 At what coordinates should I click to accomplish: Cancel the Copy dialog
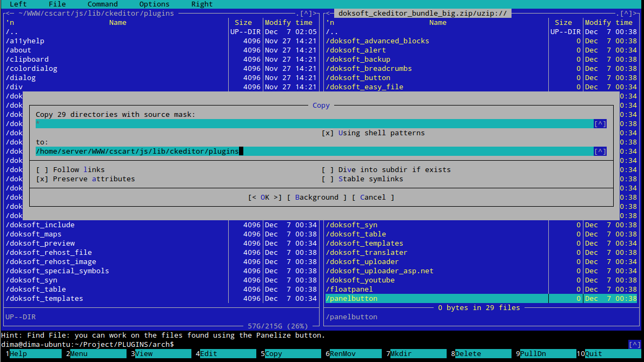pos(373,198)
